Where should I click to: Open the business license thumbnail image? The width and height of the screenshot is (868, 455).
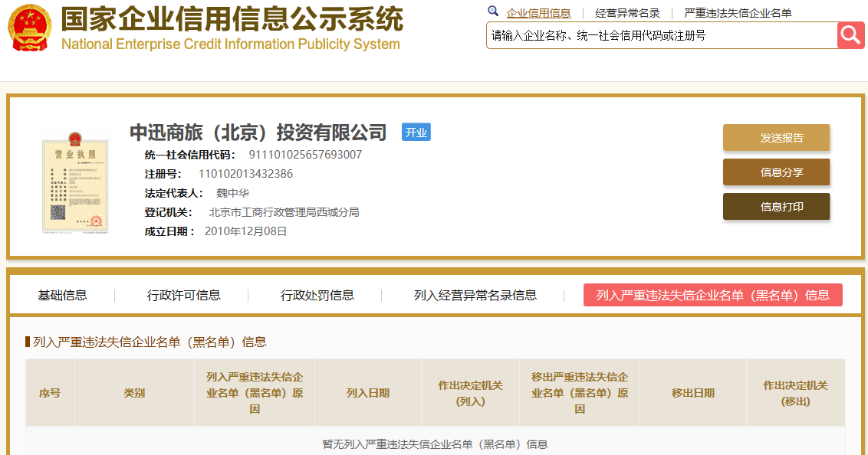(x=74, y=183)
